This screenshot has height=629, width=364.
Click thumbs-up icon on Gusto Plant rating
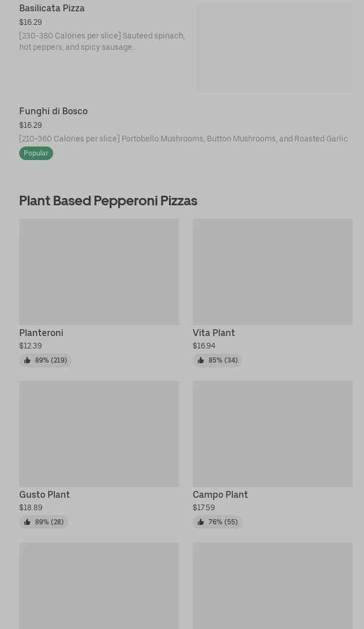click(27, 522)
